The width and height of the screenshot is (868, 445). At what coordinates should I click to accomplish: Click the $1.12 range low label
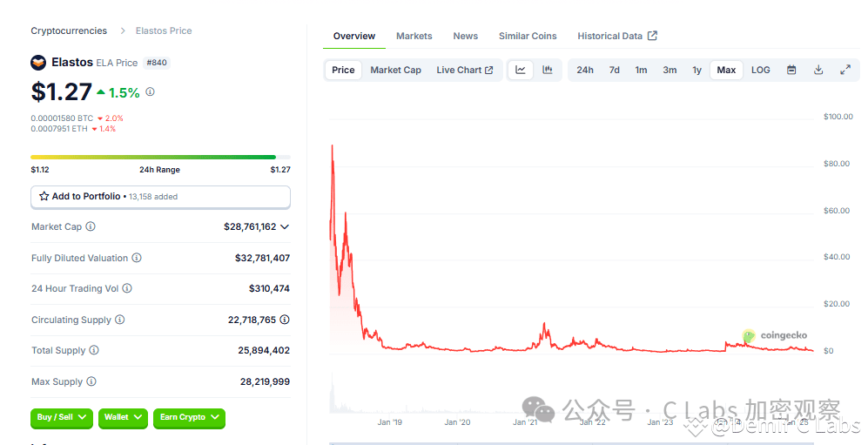click(40, 169)
